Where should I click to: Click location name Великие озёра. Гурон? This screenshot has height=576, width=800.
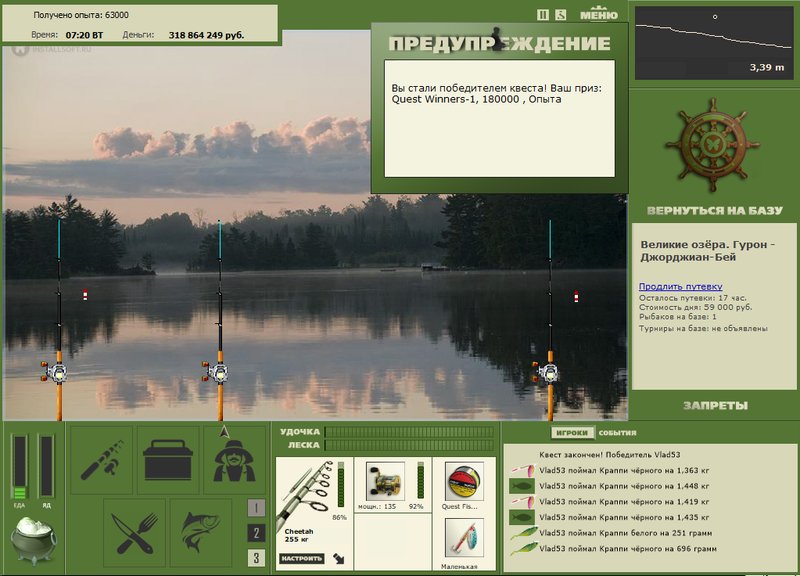(x=708, y=251)
